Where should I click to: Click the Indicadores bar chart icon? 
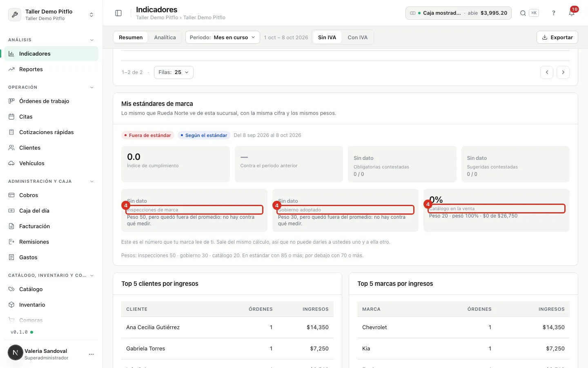(x=11, y=54)
